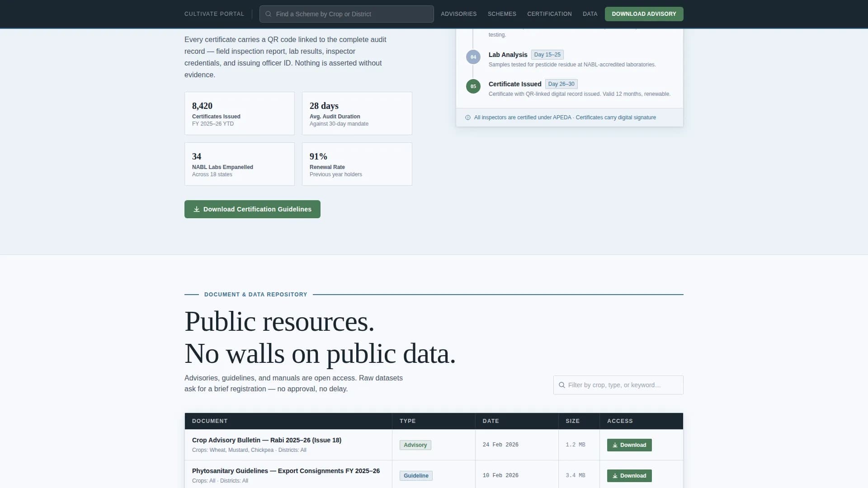Go to the Certification nav item

[x=549, y=14]
